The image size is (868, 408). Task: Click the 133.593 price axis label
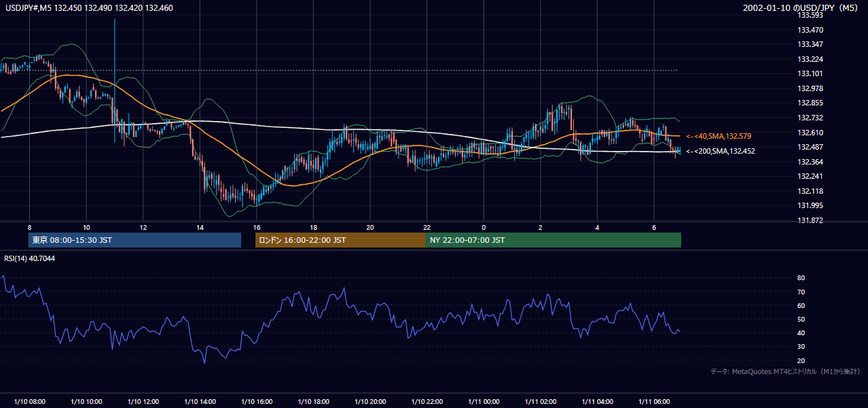[810, 15]
